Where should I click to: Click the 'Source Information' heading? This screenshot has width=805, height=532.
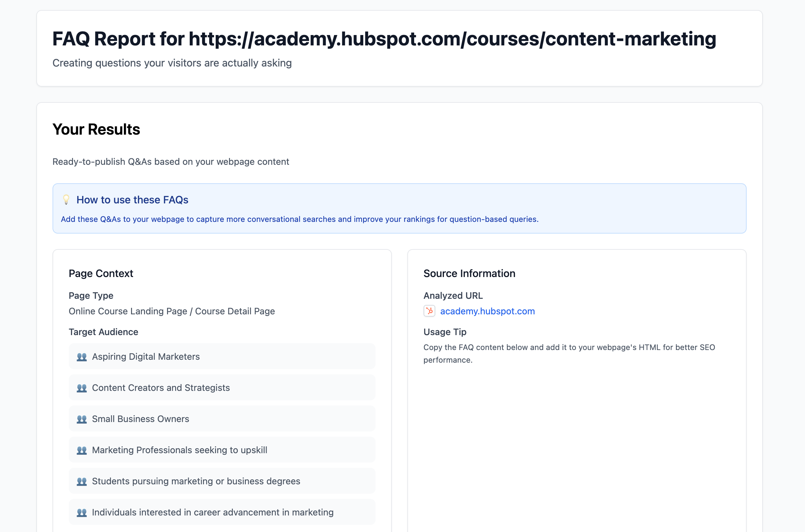[469, 273]
